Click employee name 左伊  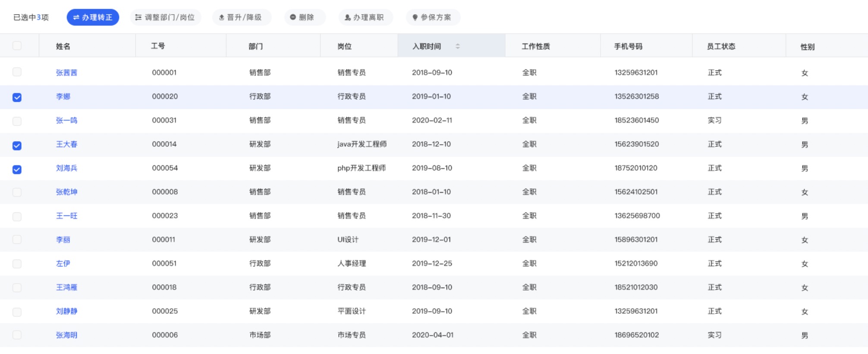63,263
